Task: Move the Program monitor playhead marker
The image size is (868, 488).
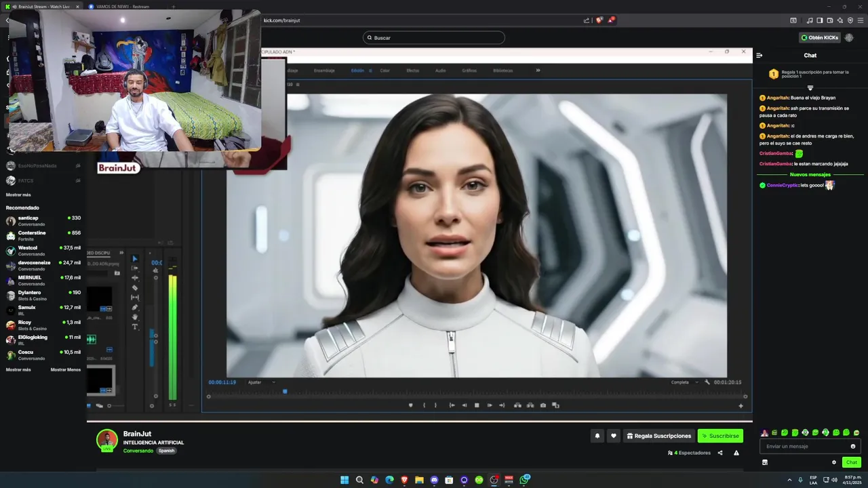Action: [x=285, y=391]
